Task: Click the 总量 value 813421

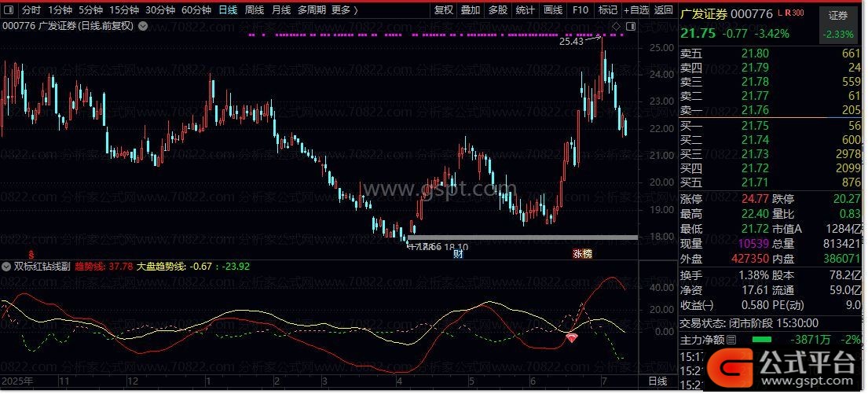Action: (x=842, y=243)
